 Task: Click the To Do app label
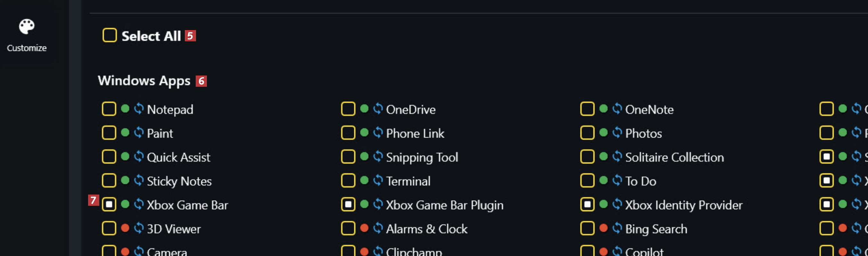coord(641,181)
